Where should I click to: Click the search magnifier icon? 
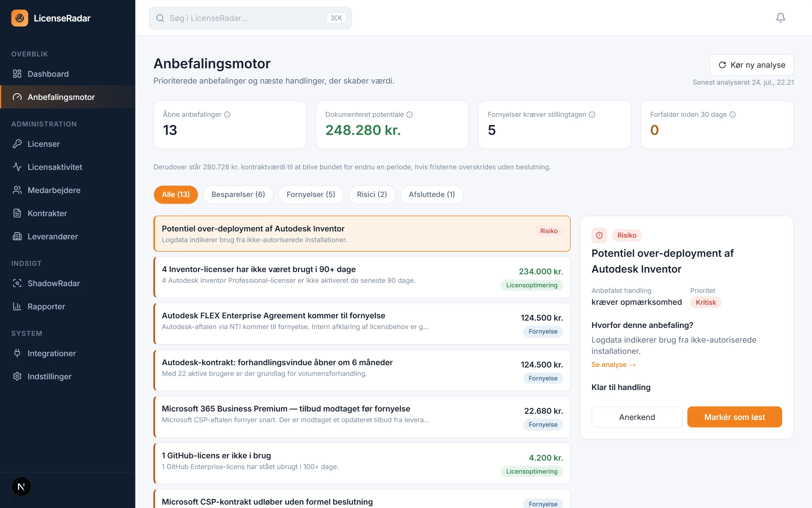tap(160, 18)
